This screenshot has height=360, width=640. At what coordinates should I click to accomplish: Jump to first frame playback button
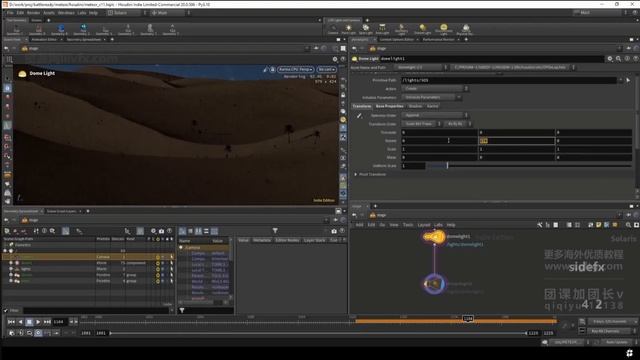(x=11, y=322)
